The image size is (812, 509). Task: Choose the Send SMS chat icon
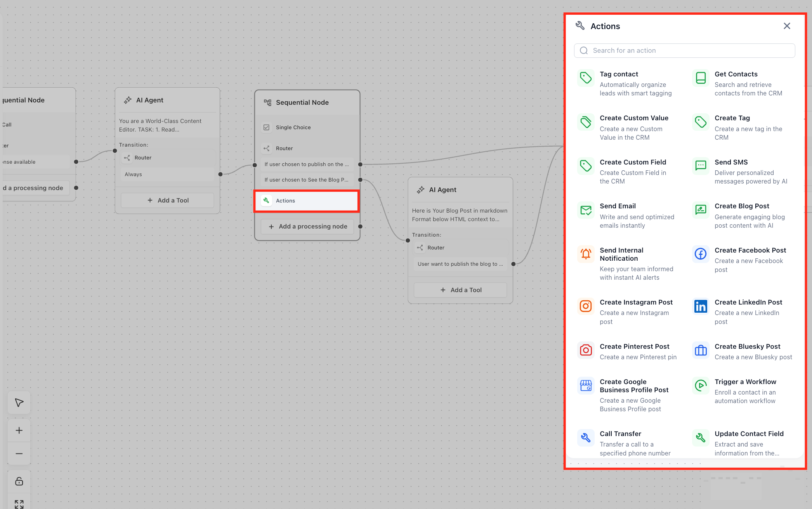click(x=701, y=166)
